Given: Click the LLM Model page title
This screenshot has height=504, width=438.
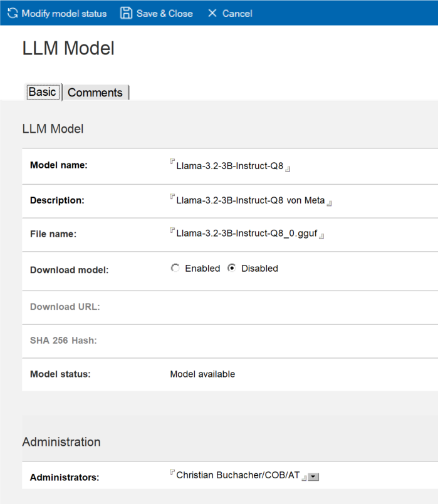Looking at the screenshot, I should coord(68,48).
